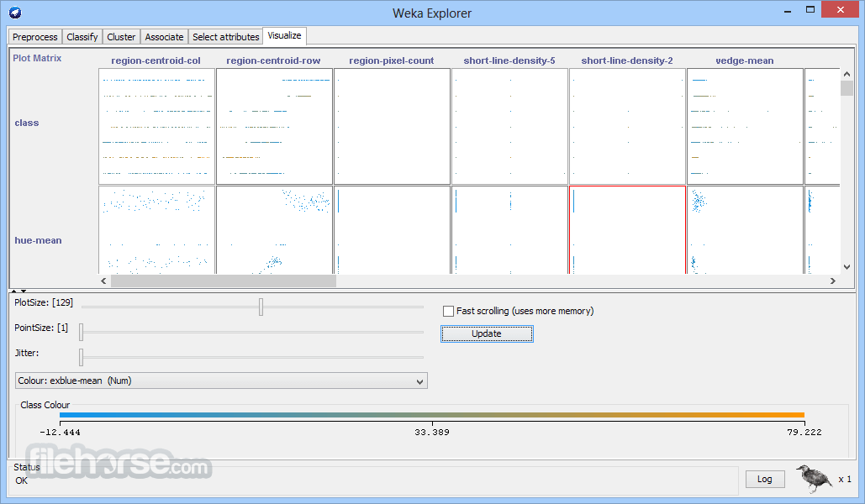
Task: Open red-highlighted hue-mean vs short-line-density-2 plot
Action: pyautogui.click(x=627, y=230)
